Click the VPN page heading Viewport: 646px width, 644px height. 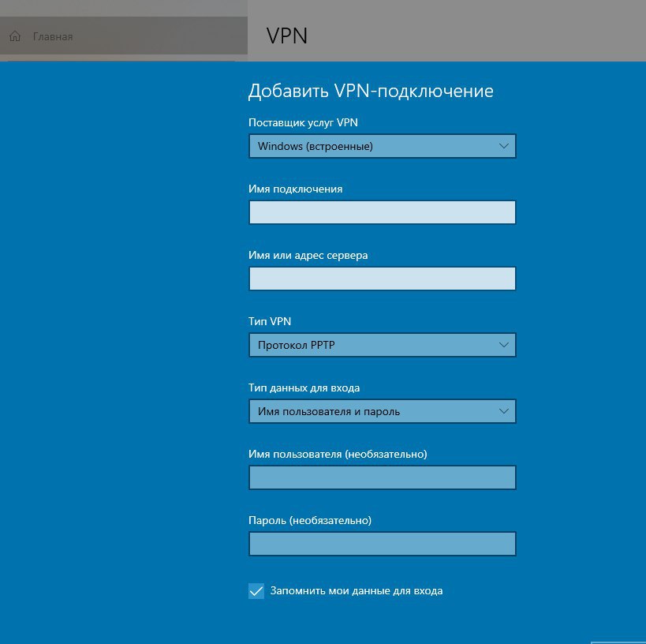tap(287, 36)
